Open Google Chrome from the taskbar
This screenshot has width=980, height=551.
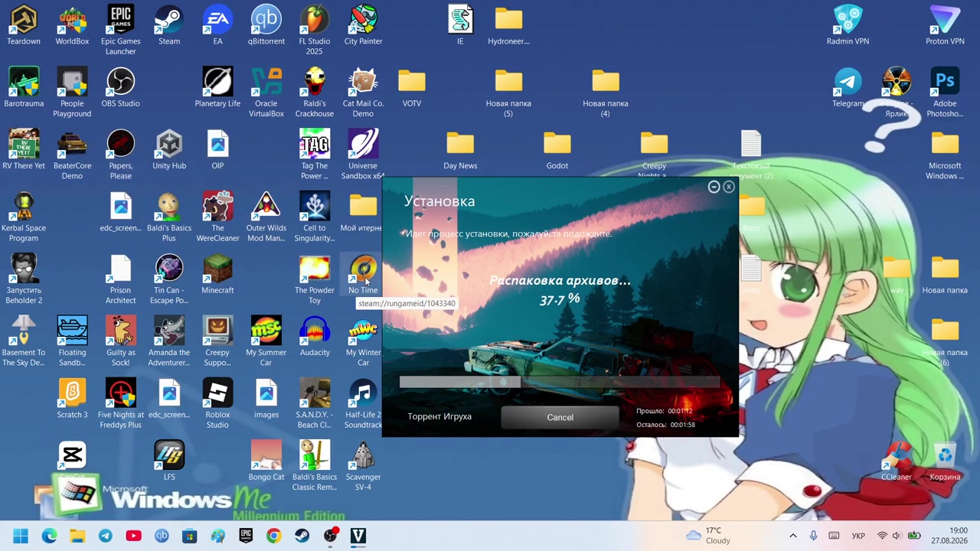point(273,536)
